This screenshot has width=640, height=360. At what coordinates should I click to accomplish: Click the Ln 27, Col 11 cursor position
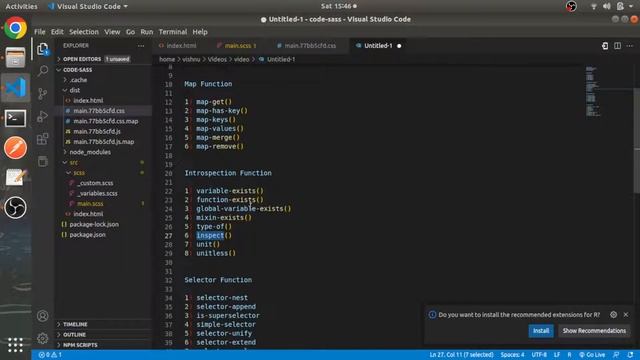[461, 355]
